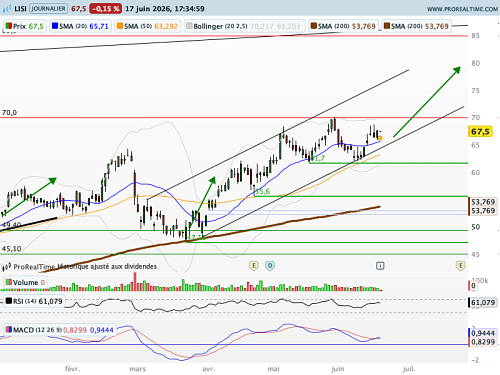Open the JOURNALIER timeframe selector
This screenshot has width=500, height=375.
[48, 9]
